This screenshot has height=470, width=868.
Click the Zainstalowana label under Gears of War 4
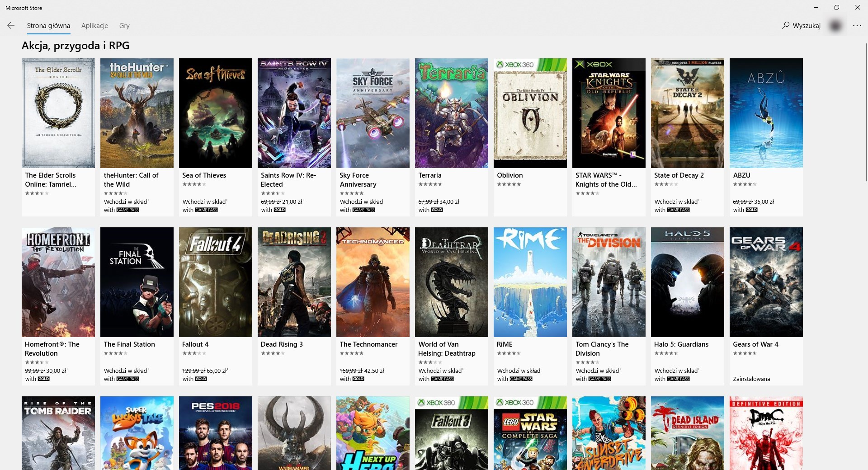coord(751,379)
